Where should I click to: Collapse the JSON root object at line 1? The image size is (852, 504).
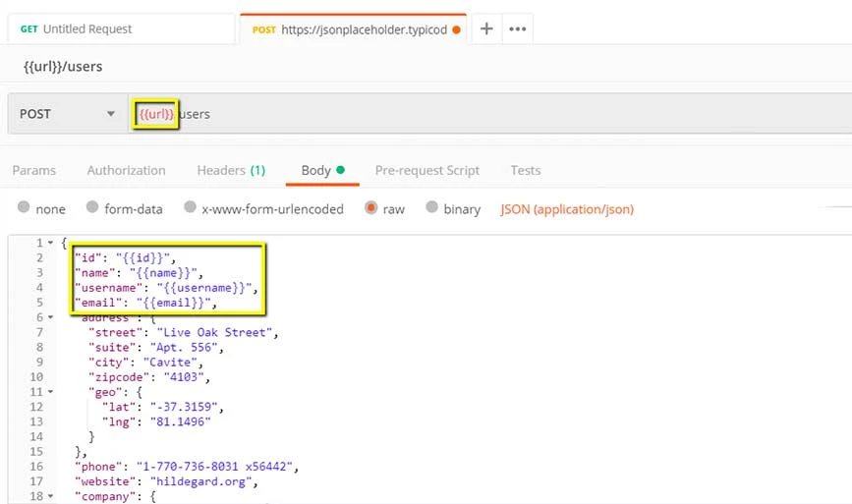click(50, 243)
